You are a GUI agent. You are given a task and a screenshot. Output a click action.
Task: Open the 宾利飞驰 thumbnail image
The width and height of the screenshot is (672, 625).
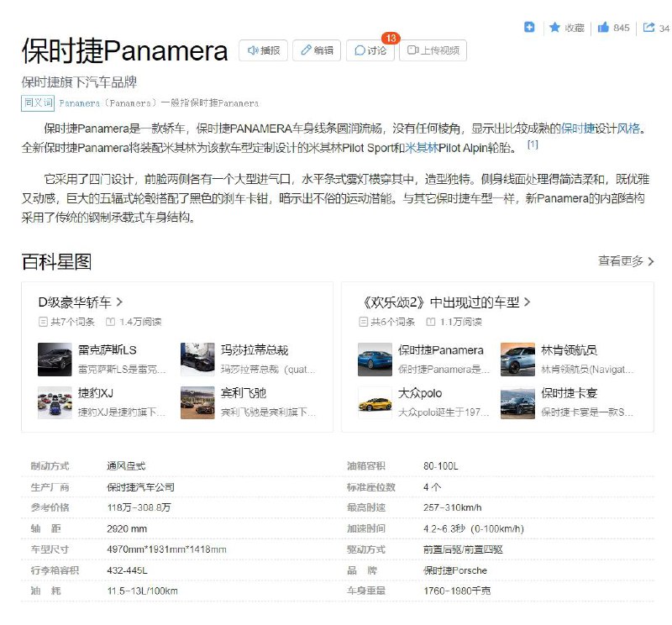pos(197,402)
